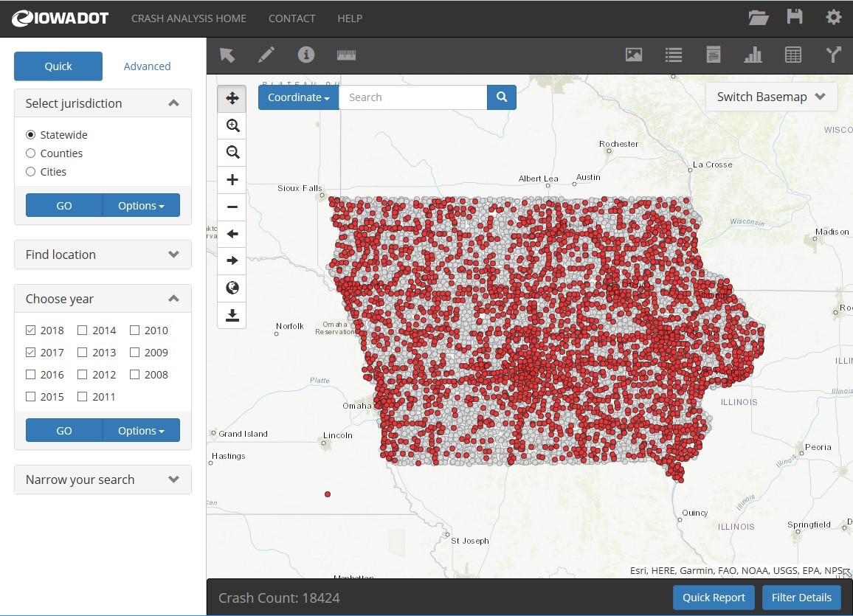Click the Quick Report button
853x616 pixels.
click(x=714, y=598)
